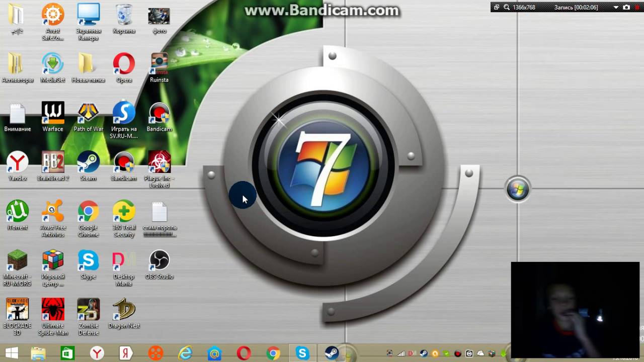Open the Windows Store taskbar icon

[67, 353]
